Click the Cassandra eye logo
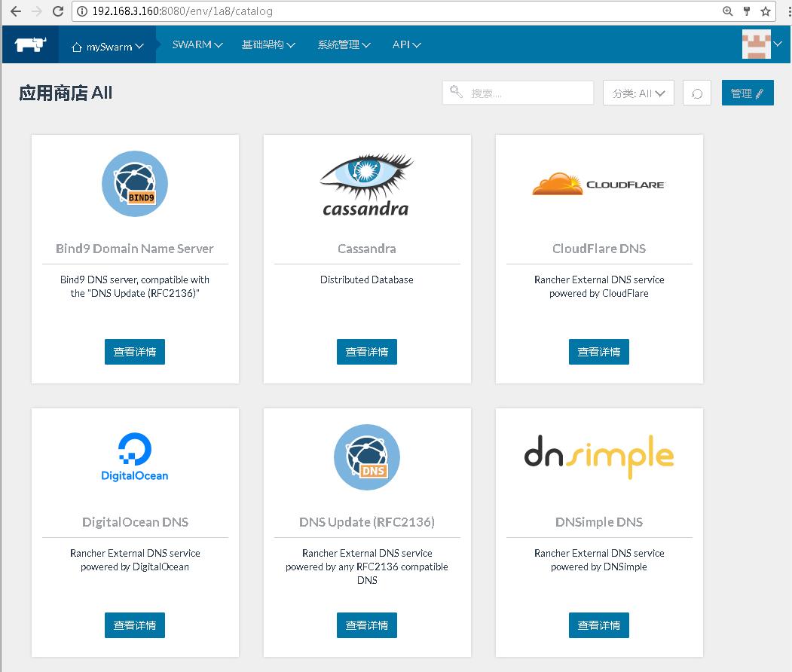The width and height of the screenshot is (792, 672). click(x=367, y=185)
